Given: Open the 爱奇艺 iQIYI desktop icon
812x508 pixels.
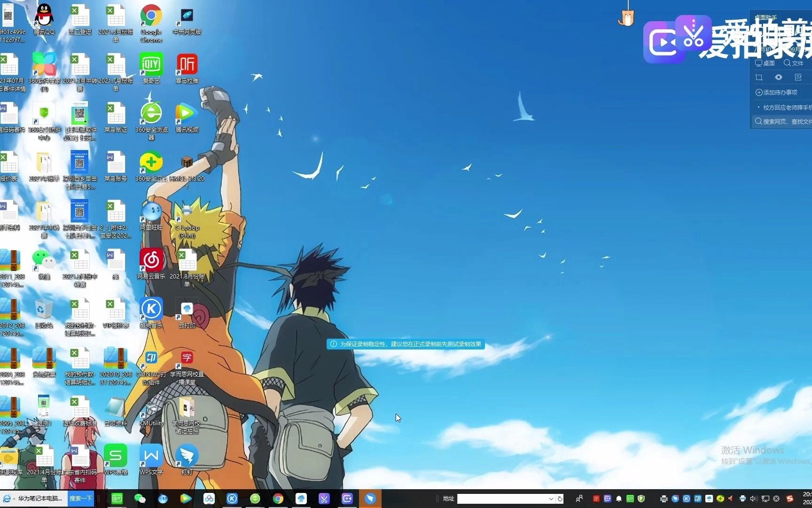Looking at the screenshot, I should pyautogui.click(x=151, y=69).
